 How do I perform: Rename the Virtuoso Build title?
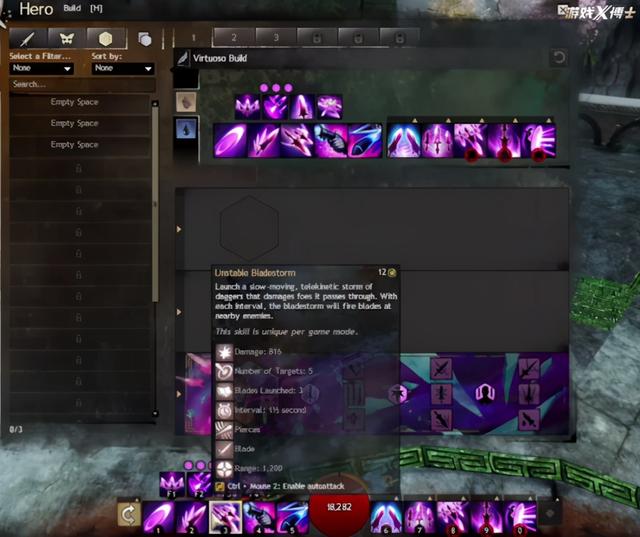coord(220,58)
